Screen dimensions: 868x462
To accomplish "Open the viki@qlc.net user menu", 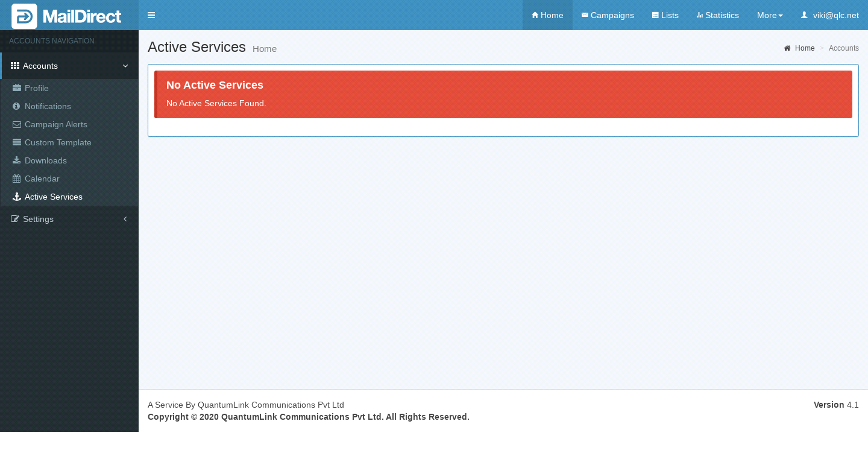I will [829, 15].
